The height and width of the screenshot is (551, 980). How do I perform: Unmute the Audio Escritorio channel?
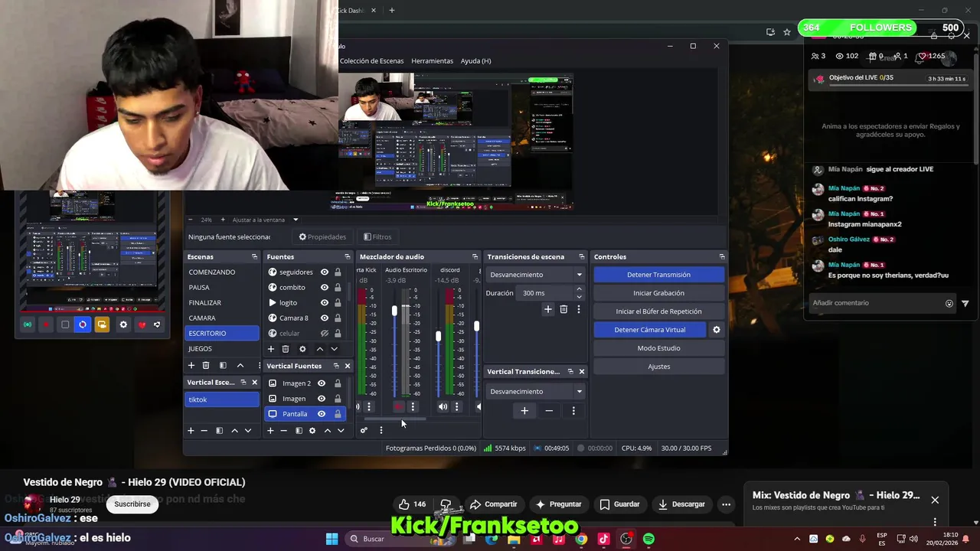point(398,406)
